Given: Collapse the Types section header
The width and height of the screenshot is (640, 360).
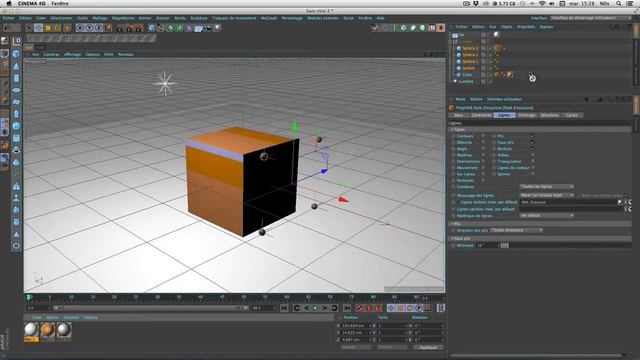Looking at the screenshot, I should (x=540, y=129).
